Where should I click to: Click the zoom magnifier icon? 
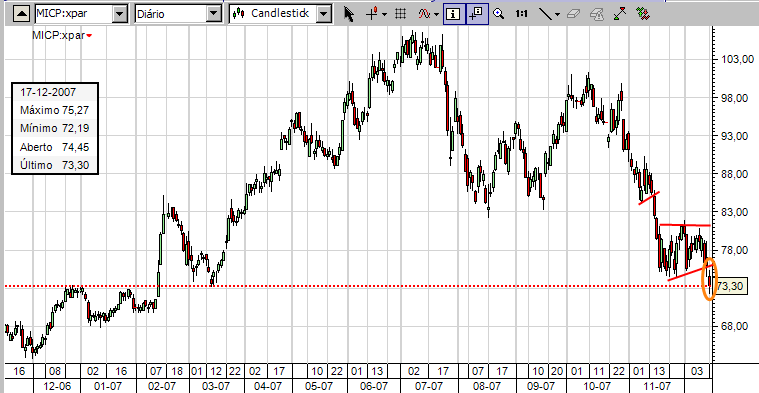[499, 14]
